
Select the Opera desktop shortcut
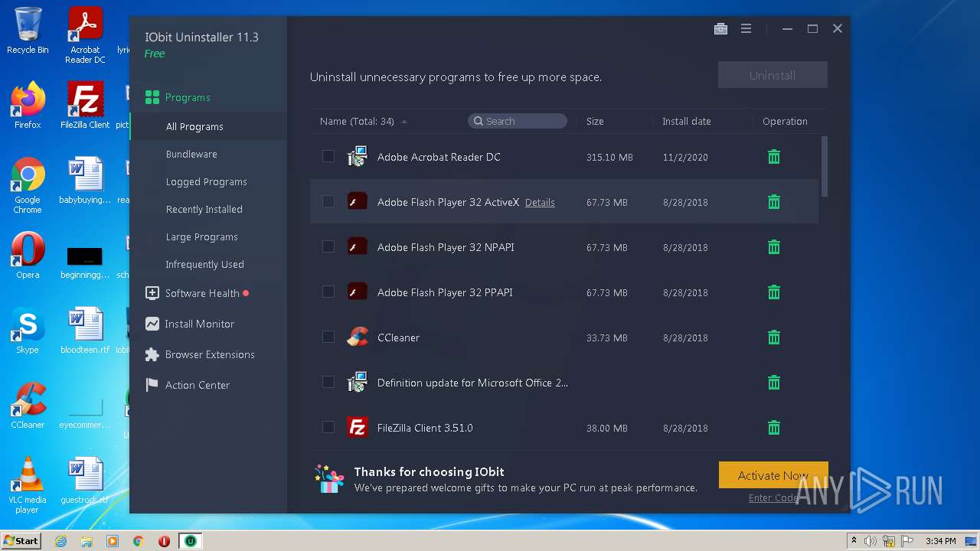tap(28, 256)
